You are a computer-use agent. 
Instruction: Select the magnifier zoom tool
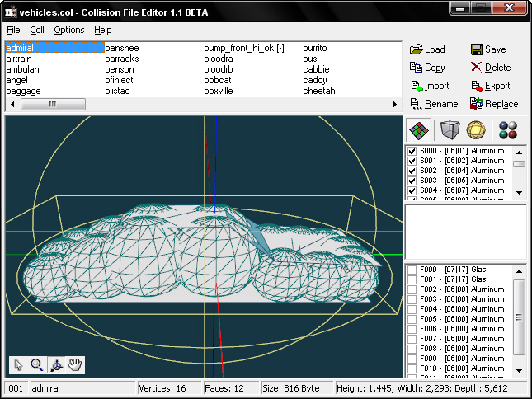[x=37, y=365]
